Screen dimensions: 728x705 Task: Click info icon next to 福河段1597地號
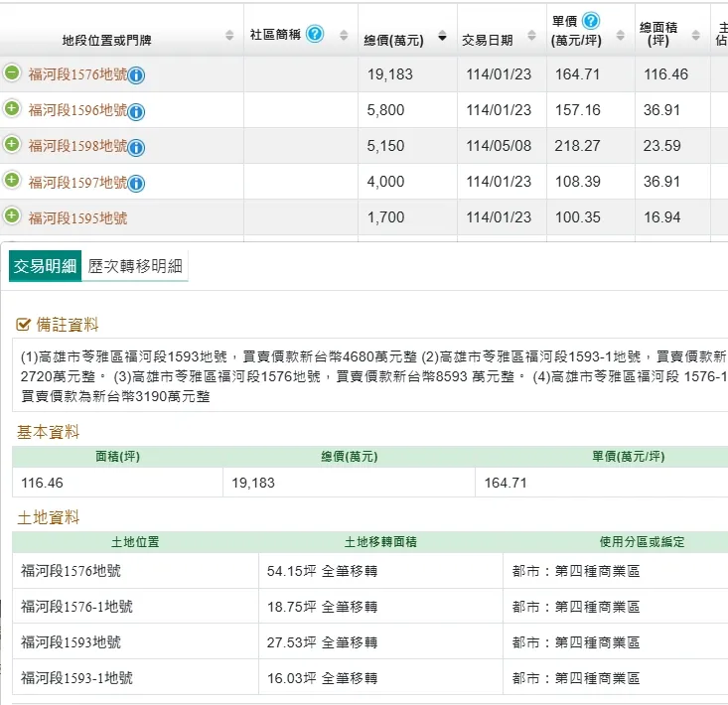click(137, 183)
